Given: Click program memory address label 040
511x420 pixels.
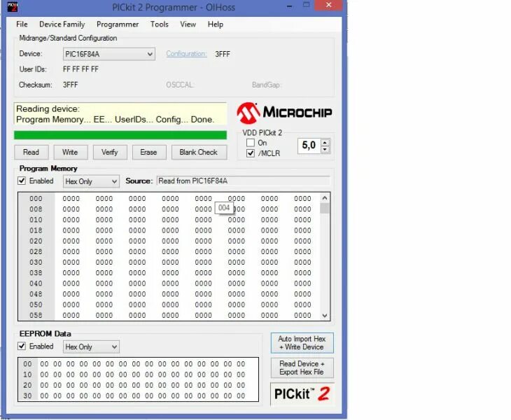Looking at the screenshot, I should (x=36, y=283).
